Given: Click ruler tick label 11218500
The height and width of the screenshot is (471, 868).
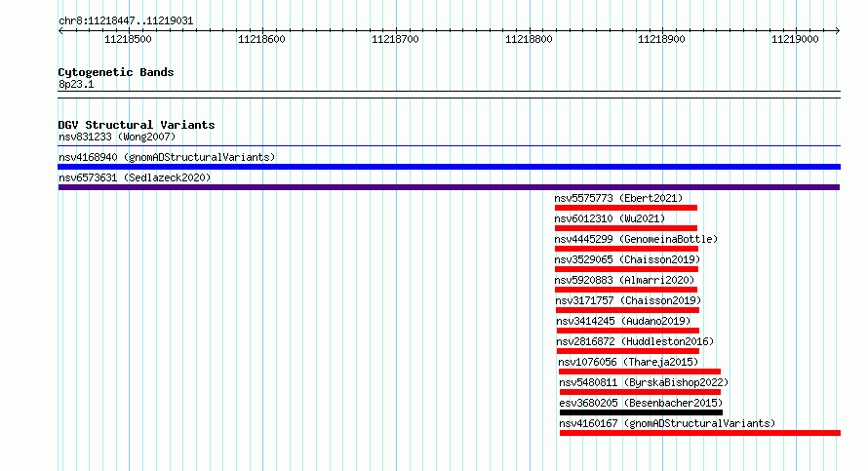Looking at the screenshot, I should (128, 39).
